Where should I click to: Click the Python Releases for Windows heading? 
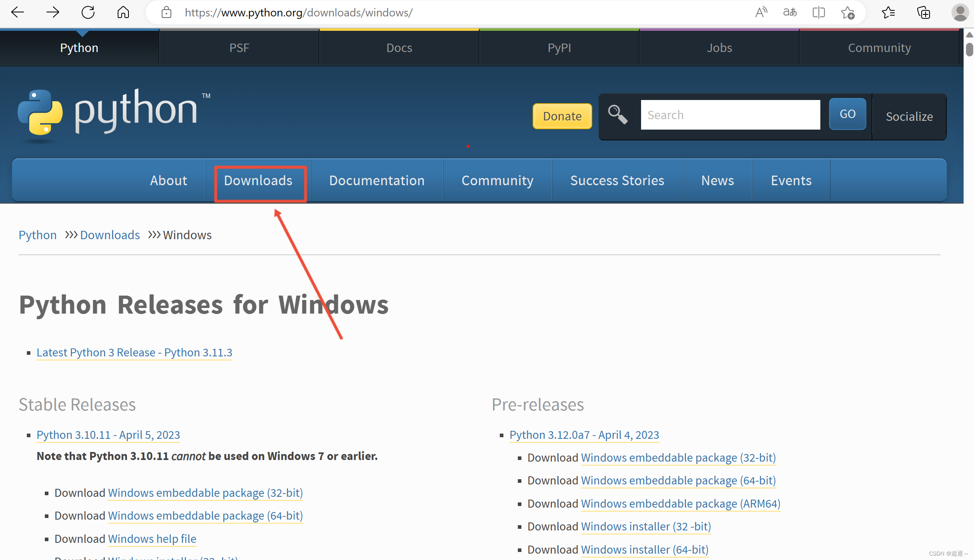pyautogui.click(x=204, y=305)
